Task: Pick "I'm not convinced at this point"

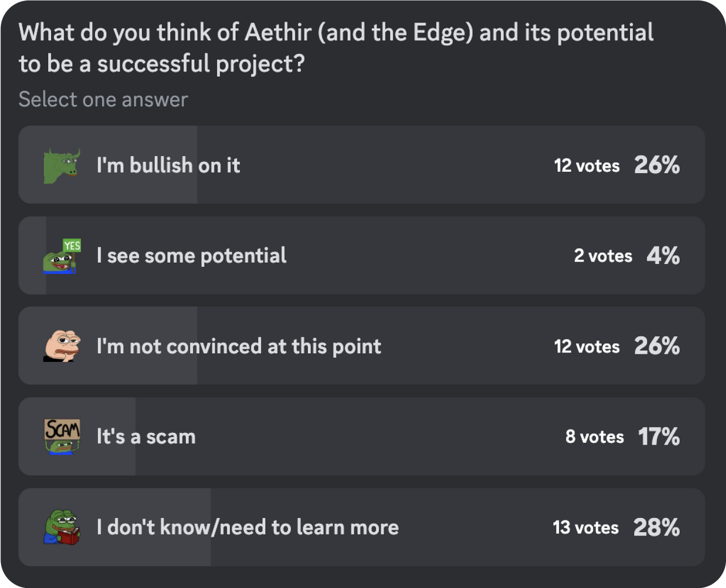Action: pos(239,347)
